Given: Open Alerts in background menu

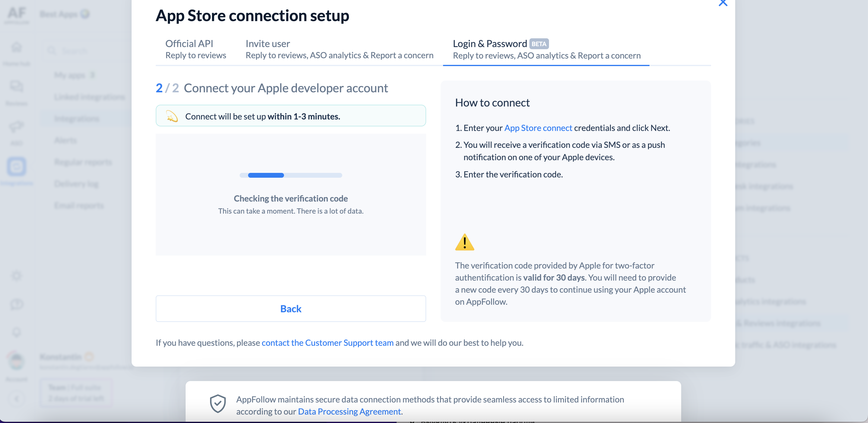Looking at the screenshot, I should pyautogui.click(x=65, y=140).
